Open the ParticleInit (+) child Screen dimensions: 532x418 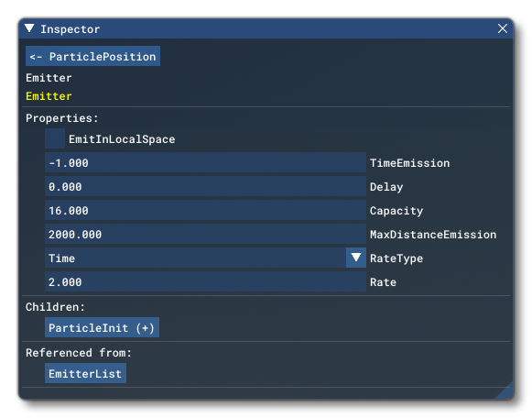[102, 327]
